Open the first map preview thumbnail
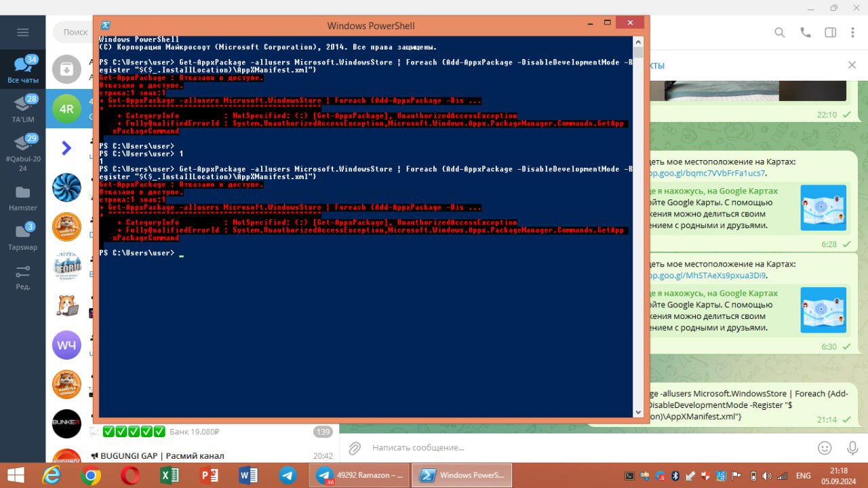The width and height of the screenshot is (868, 488). pos(823,208)
